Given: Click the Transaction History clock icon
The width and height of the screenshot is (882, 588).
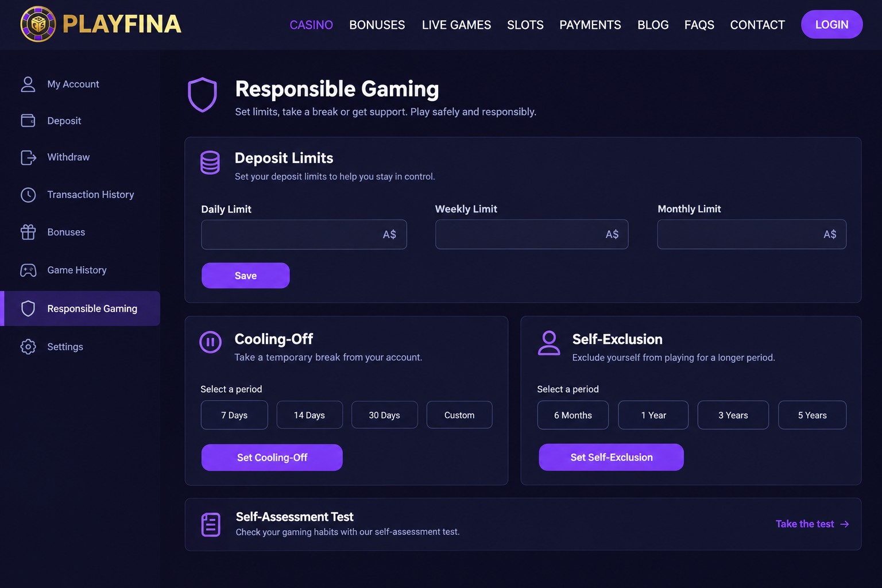Looking at the screenshot, I should pyautogui.click(x=28, y=195).
